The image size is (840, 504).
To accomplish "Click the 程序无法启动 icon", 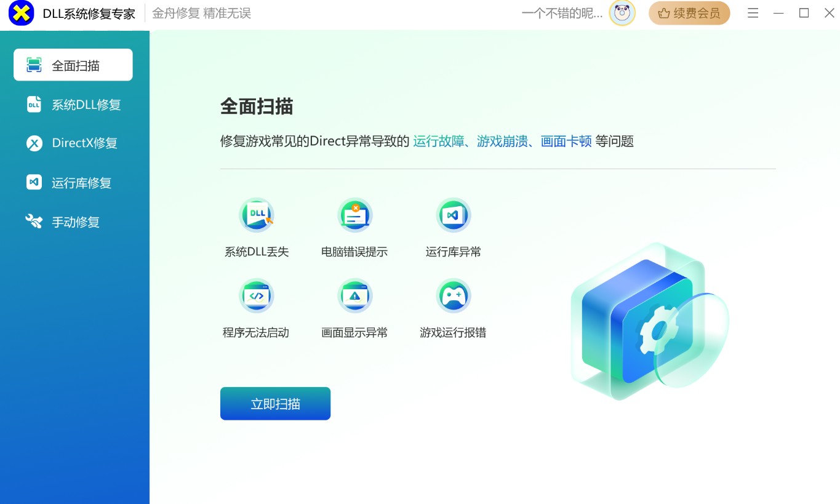I will [256, 296].
